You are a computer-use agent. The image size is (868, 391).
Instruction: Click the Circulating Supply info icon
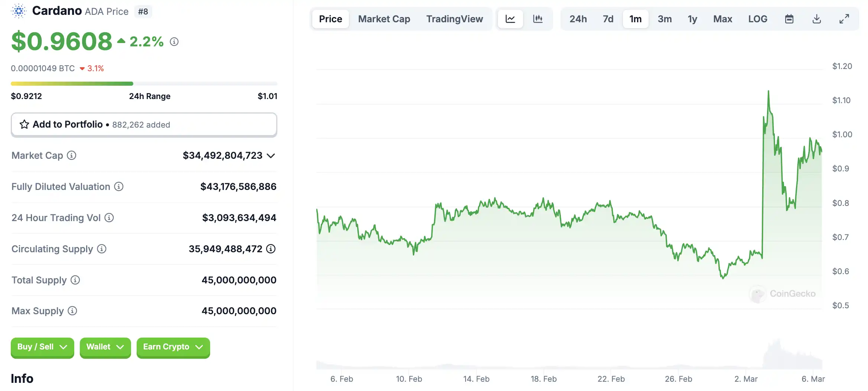[x=101, y=249]
